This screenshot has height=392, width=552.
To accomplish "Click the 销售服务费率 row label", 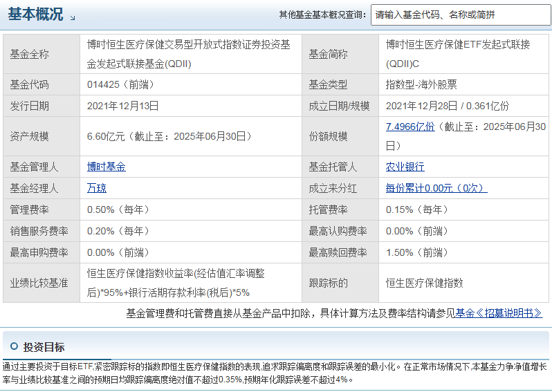I will click(39, 231).
